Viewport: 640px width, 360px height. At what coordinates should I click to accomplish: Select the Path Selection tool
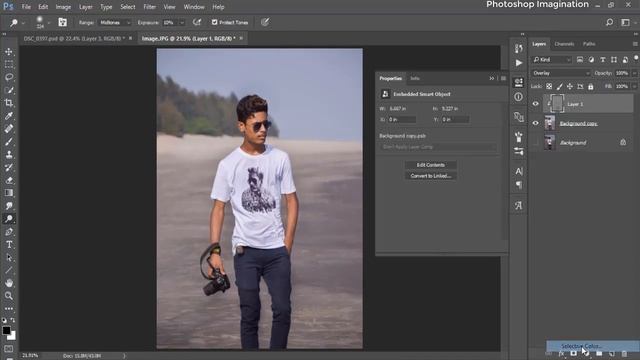point(9,258)
